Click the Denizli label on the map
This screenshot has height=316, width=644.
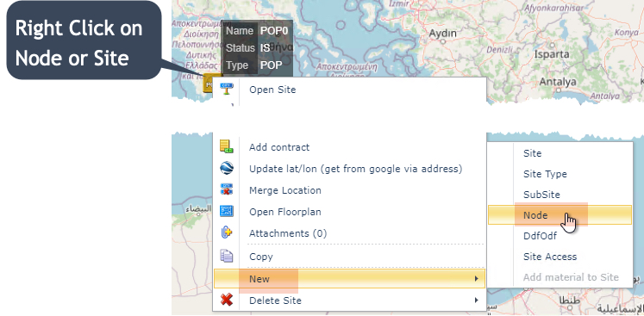pos(499,50)
